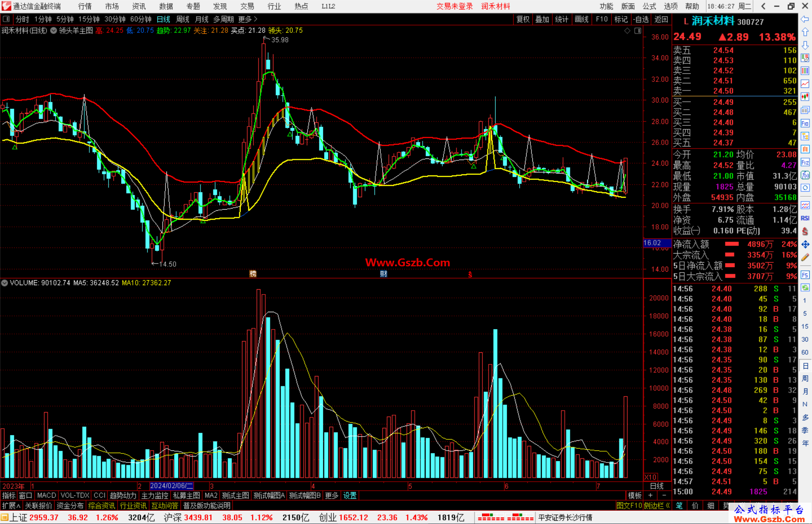Click the 榜 marker on price chart
This screenshot has height=524, width=812.
(x=253, y=274)
